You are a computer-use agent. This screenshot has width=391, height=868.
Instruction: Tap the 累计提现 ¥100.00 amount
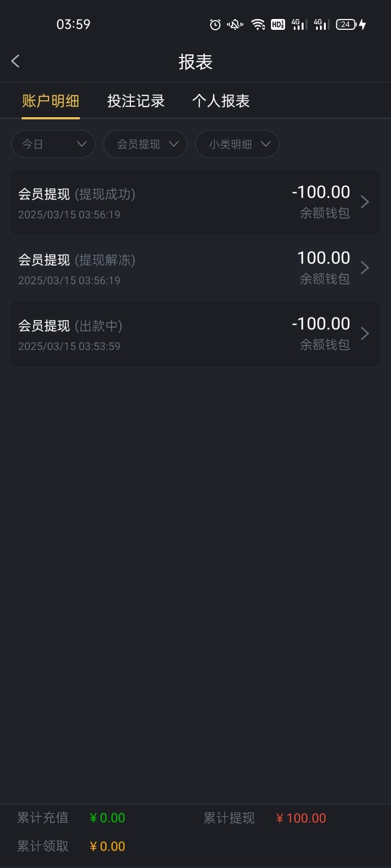(301, 818)
